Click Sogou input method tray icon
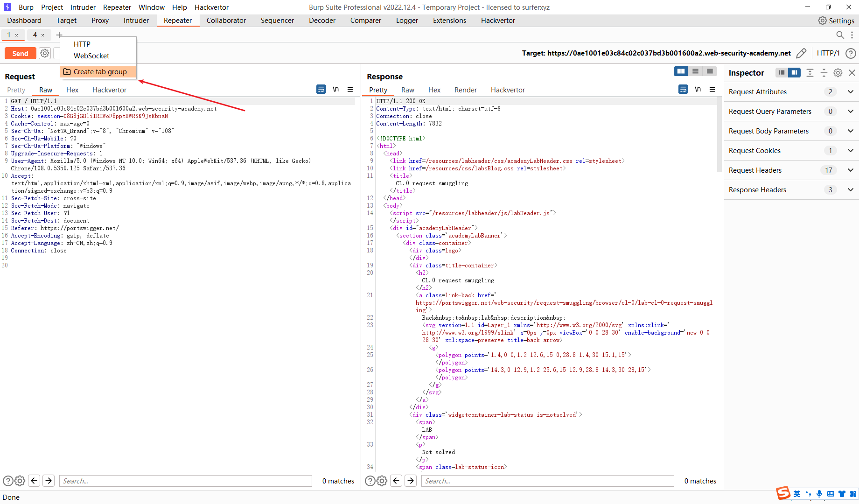The width and height of the screenshot is (859, 504). coord(783,493)
